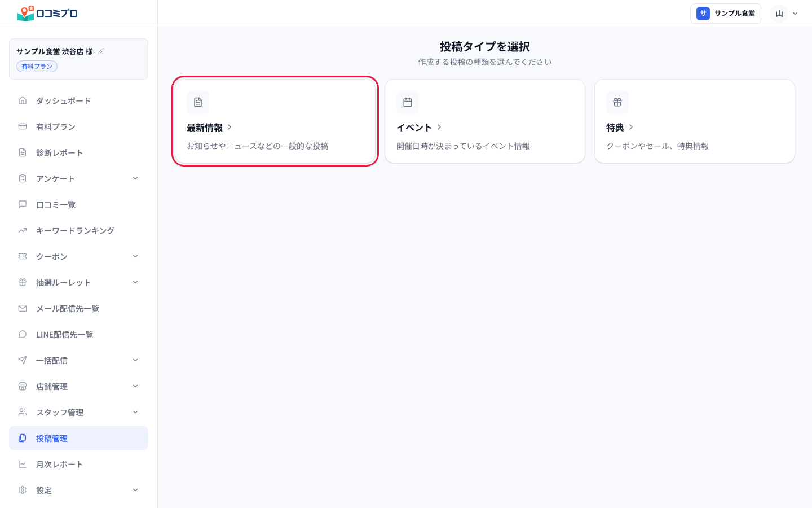Click the 有料プラン credit card icon

click(x=23, y=126)
